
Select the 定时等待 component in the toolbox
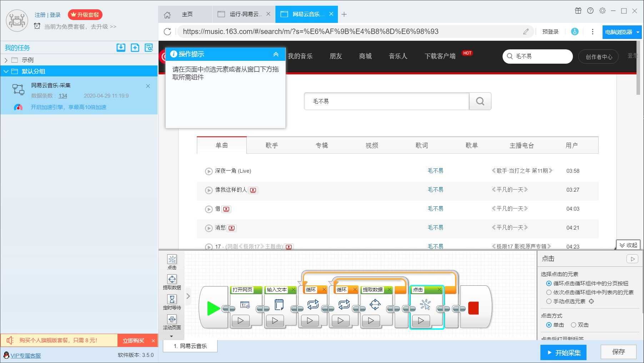click(x=172, y=302)
